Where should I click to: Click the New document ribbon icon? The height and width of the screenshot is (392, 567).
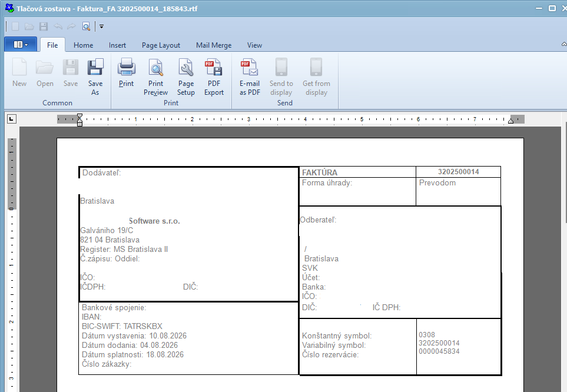pos(19,73)
